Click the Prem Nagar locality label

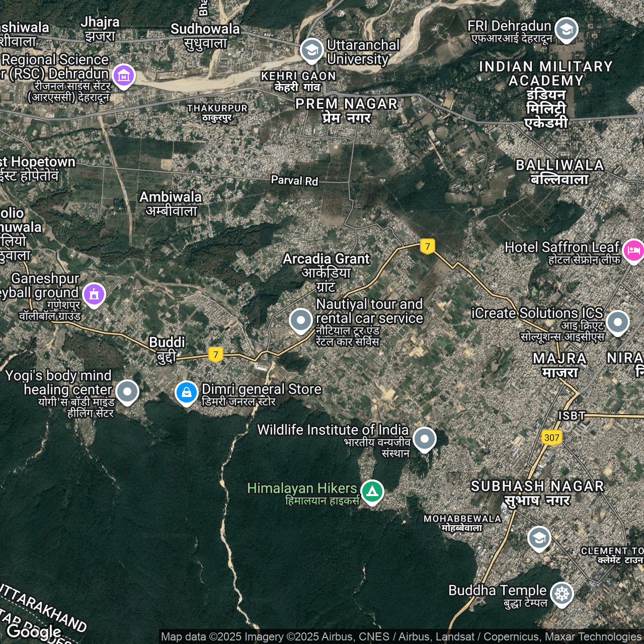coord(346,110)
